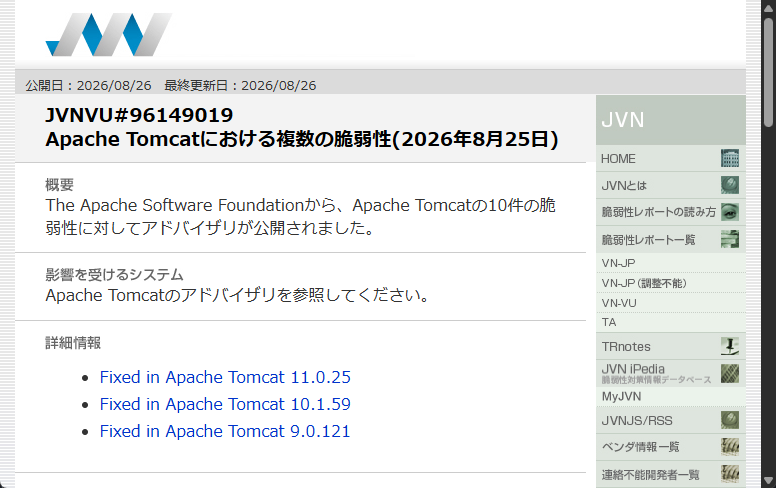Viewport: 776px width, 488px height.
Task: Click the JVNVU#96149019 advisory heading
Action: click(x=139, y=115)
